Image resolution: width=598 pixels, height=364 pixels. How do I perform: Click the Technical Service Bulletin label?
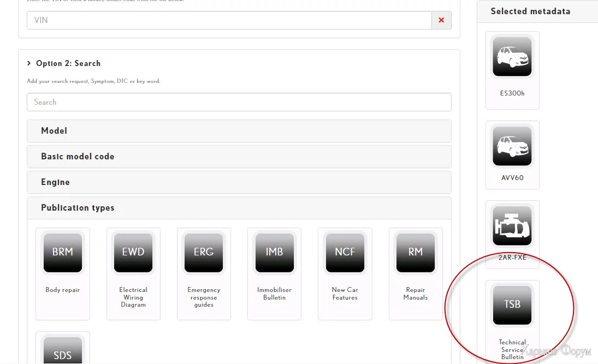(512, 349)
